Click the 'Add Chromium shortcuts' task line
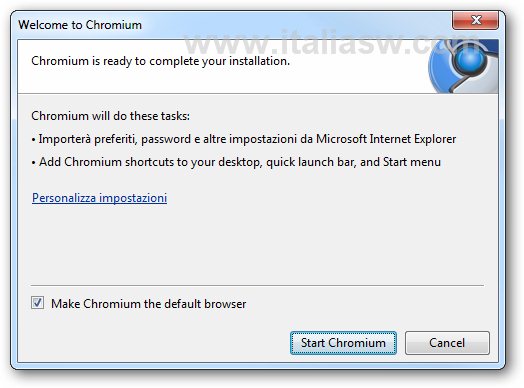 [x=236, y=162]
